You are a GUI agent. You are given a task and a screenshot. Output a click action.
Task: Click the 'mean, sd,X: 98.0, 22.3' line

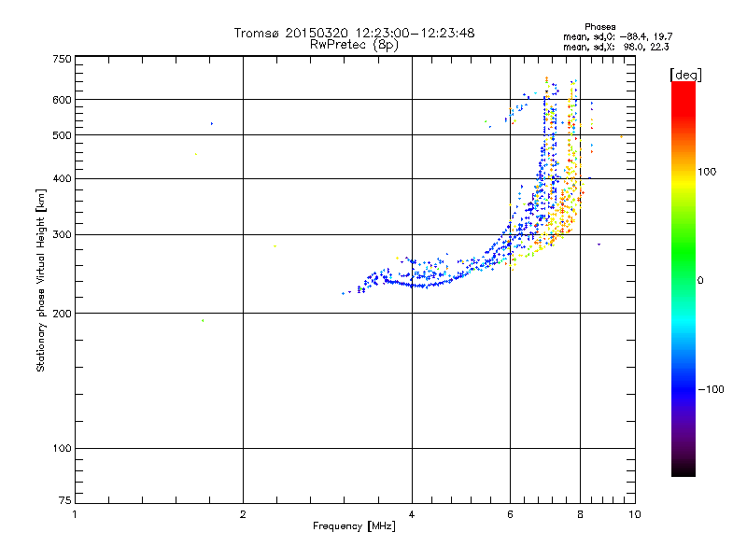click(616, 47)
